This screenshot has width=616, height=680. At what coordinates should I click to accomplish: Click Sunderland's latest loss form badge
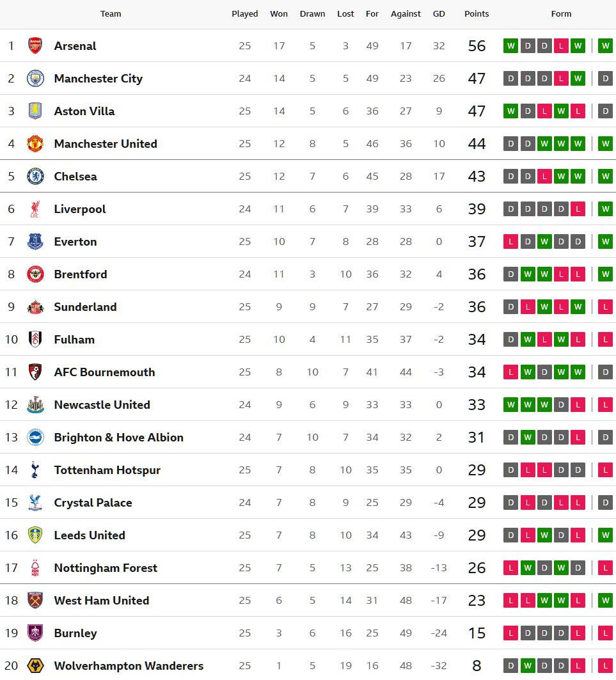coord(605,306)
